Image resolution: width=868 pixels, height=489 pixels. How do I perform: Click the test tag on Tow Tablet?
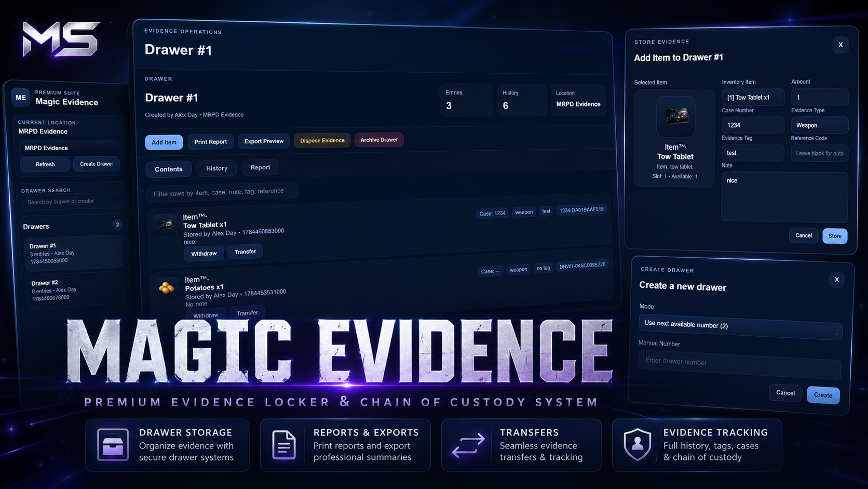pyautogui.click(x=546, y=212)
